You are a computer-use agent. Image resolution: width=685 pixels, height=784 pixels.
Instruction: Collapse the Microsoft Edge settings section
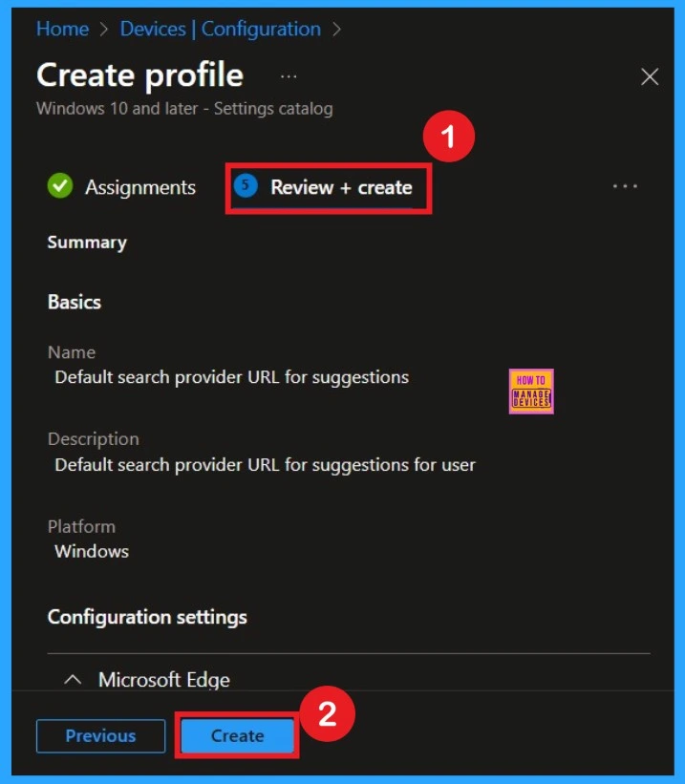[x=73, y=680]
